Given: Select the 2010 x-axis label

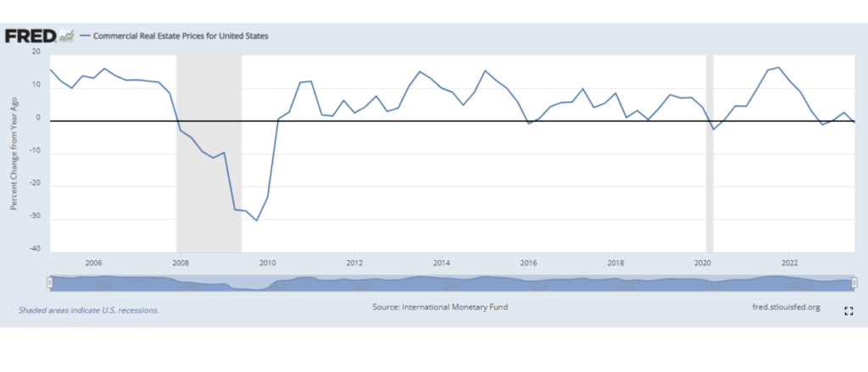Looking at the screenshot, I should click(268, 262).
